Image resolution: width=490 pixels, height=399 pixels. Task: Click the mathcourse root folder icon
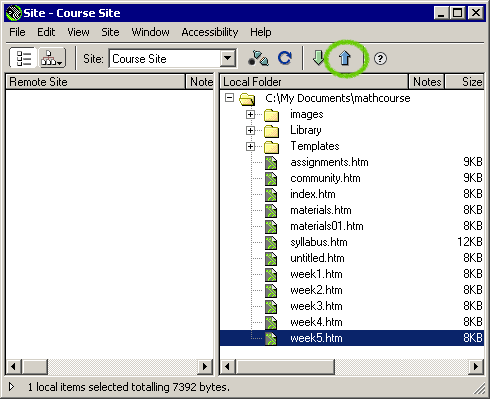click(247, 99)
